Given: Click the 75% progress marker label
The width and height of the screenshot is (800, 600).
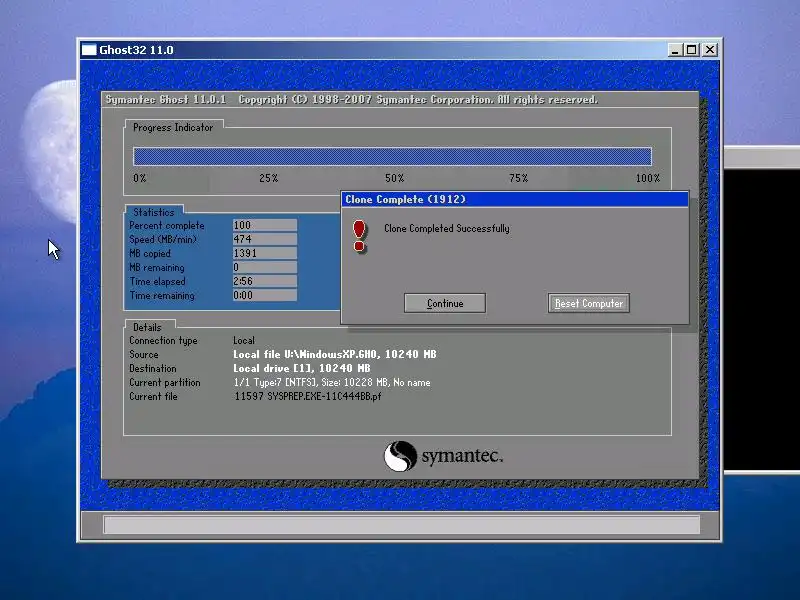Looking at the screenshot, I should 518,178.
